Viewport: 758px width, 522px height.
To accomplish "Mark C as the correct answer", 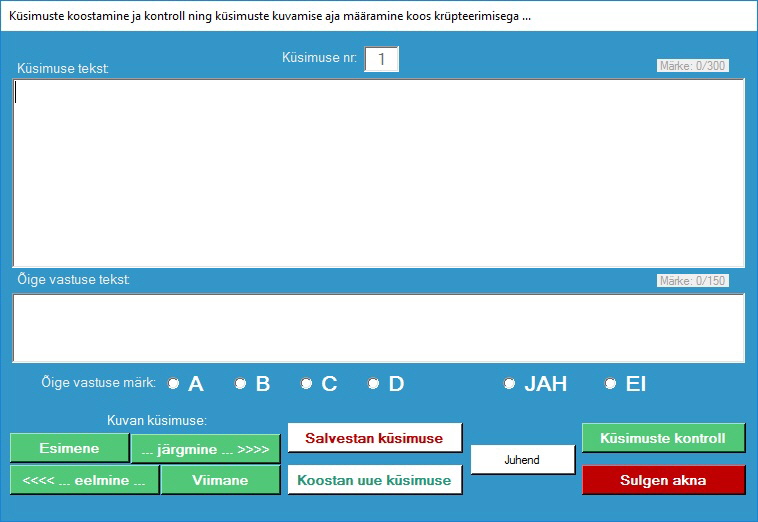I will [307, 384].
